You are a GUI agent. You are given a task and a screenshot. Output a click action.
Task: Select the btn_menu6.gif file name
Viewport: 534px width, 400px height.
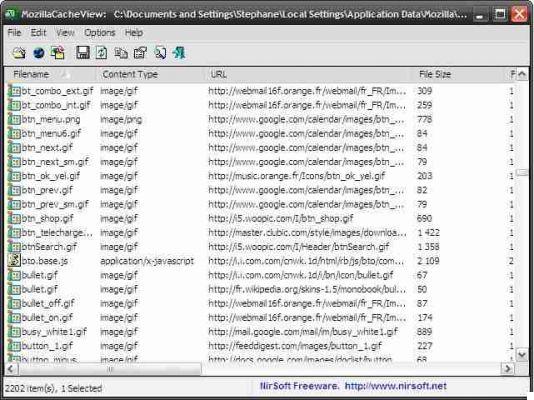tap(51, 133)
